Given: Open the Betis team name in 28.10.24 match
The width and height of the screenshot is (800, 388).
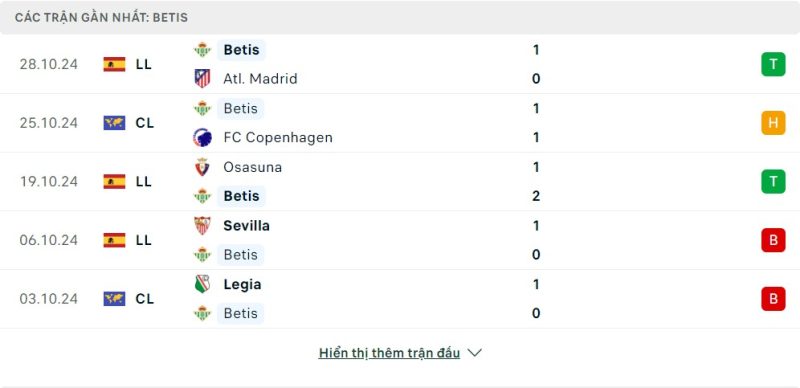Looking at the screenshot, I should 241,50.
